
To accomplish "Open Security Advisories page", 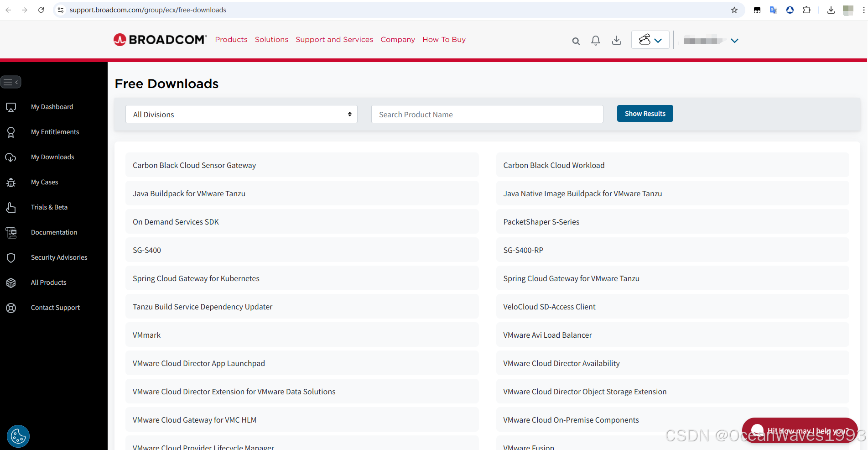I will click(59, 257).
